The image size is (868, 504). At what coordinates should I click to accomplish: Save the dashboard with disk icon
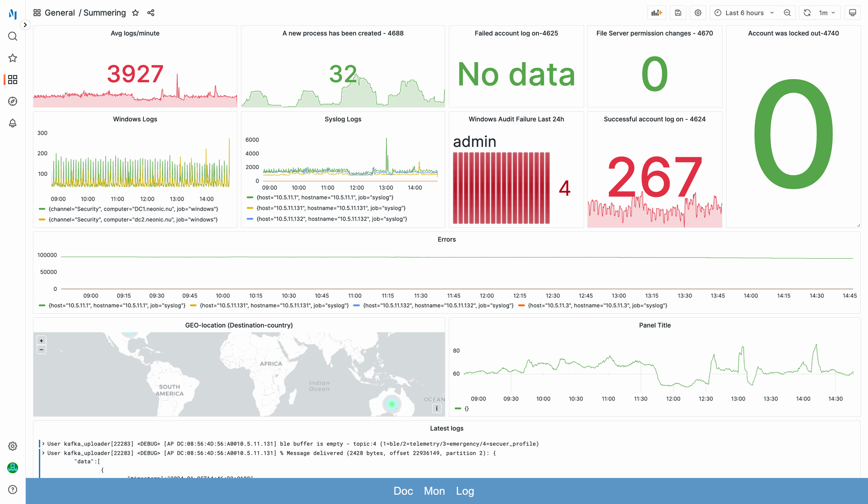click(x=678, y=13)
